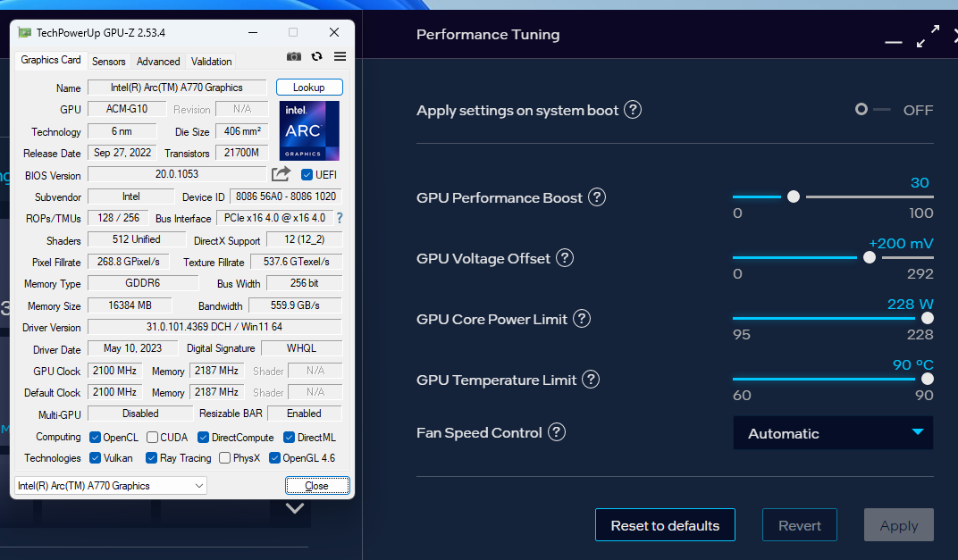The width and height of the screenshot is (958, 560).
Task: Click the Shaders 512 Unified field
Action: pyautogui.click(x=136, y=239)
